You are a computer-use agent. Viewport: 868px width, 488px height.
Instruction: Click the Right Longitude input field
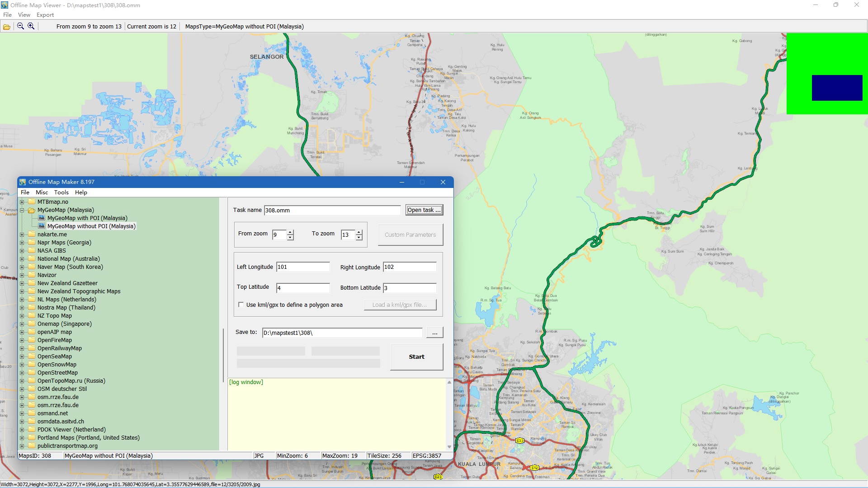pos(410,267)
